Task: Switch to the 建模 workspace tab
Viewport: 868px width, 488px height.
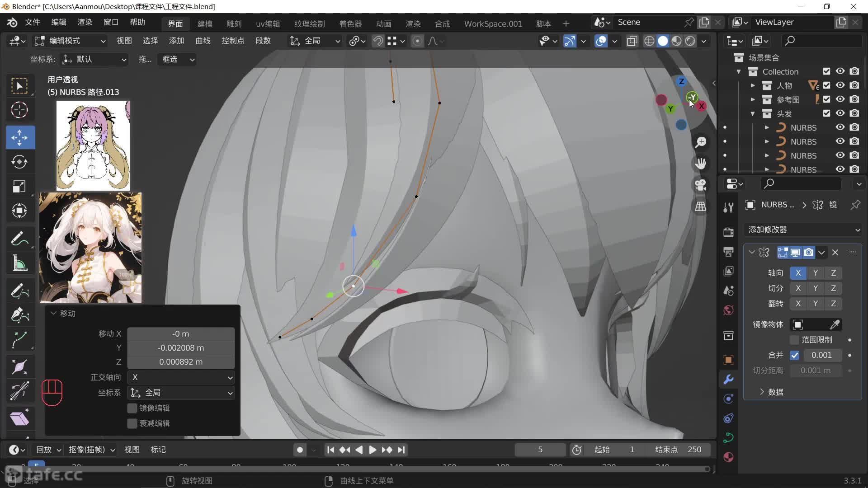Action: (205, 23)
